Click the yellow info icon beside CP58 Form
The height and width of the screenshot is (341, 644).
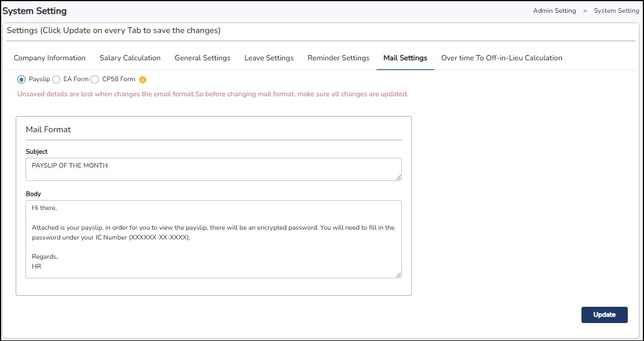click(x=142, y=79)
